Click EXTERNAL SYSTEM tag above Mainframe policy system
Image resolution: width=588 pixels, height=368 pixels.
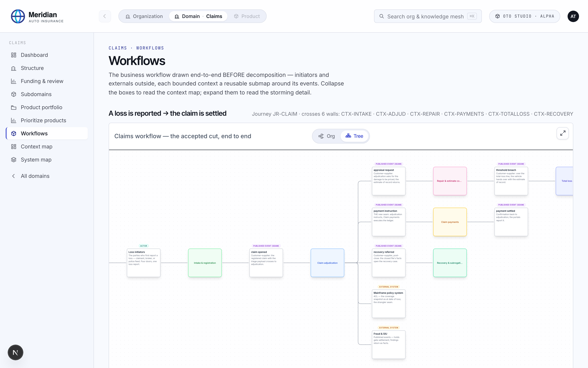[389, 287]
